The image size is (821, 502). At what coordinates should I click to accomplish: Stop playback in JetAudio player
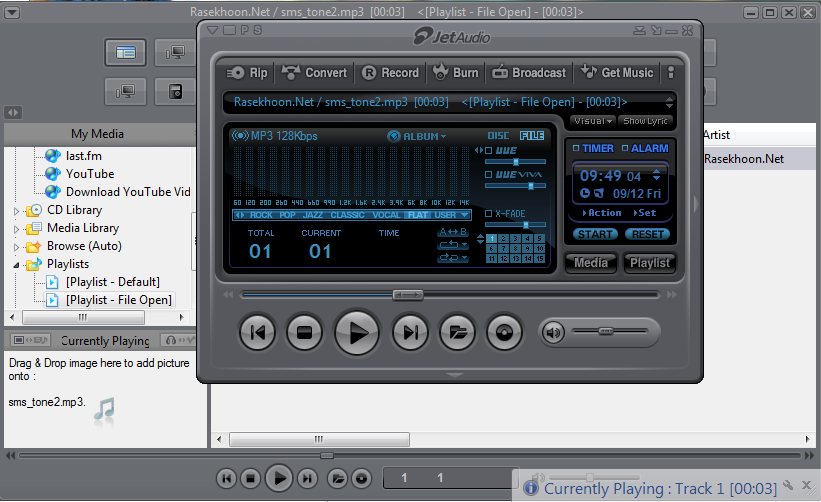tap(304, 332)
